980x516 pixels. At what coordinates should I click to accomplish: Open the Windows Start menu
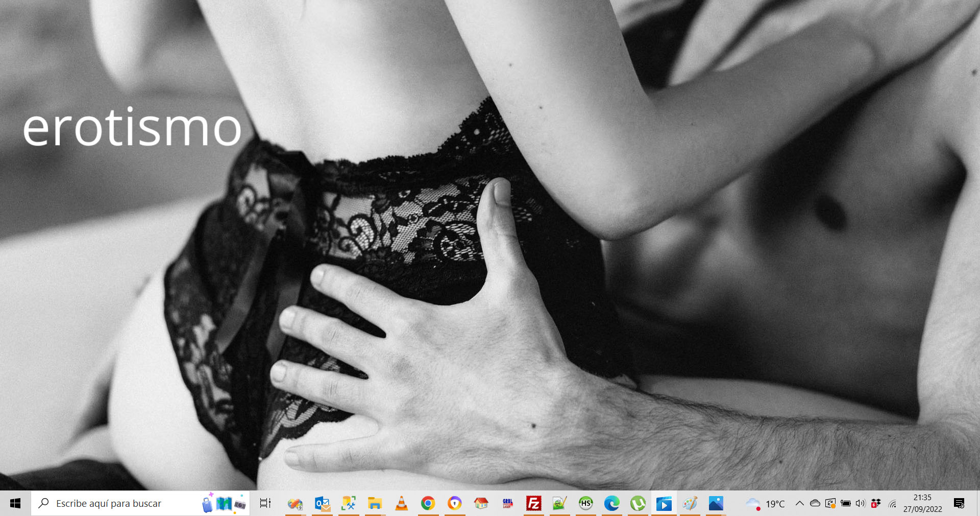point(15,503)
